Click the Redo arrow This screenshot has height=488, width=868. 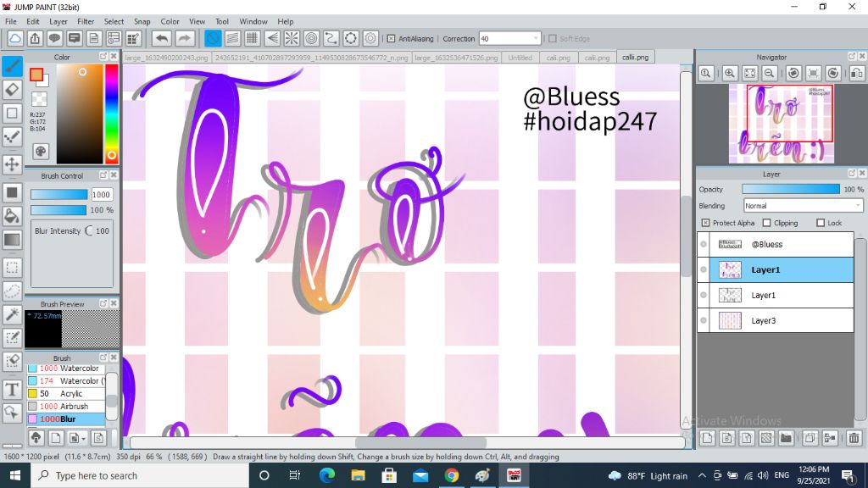click(185, 38)
